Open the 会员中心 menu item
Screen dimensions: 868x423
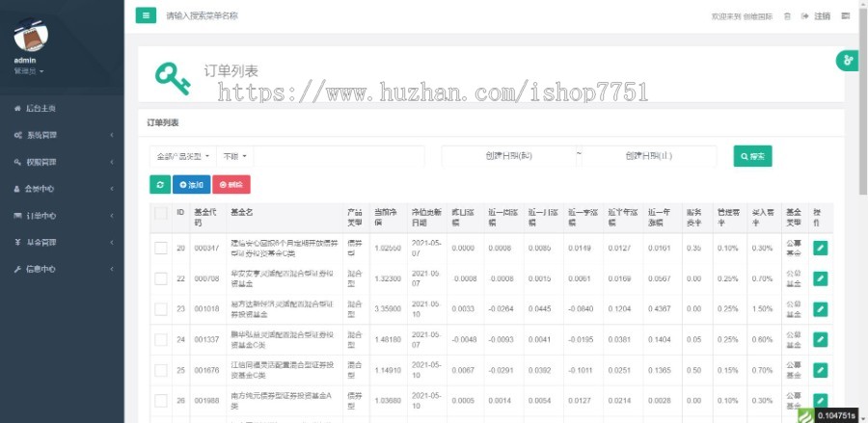click(x=62, y=189)
